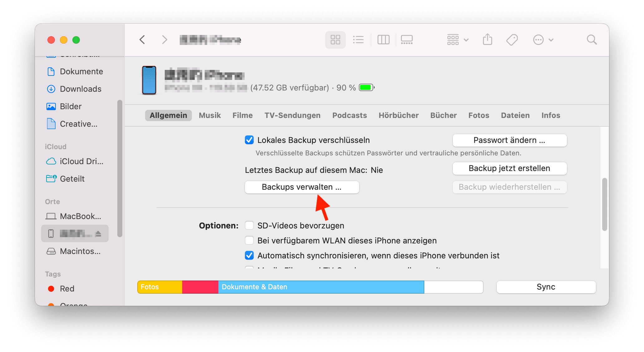The height and width of the screenshot is (352, 644).
Task: Click the iPhone device image
Action: point(149,80)
